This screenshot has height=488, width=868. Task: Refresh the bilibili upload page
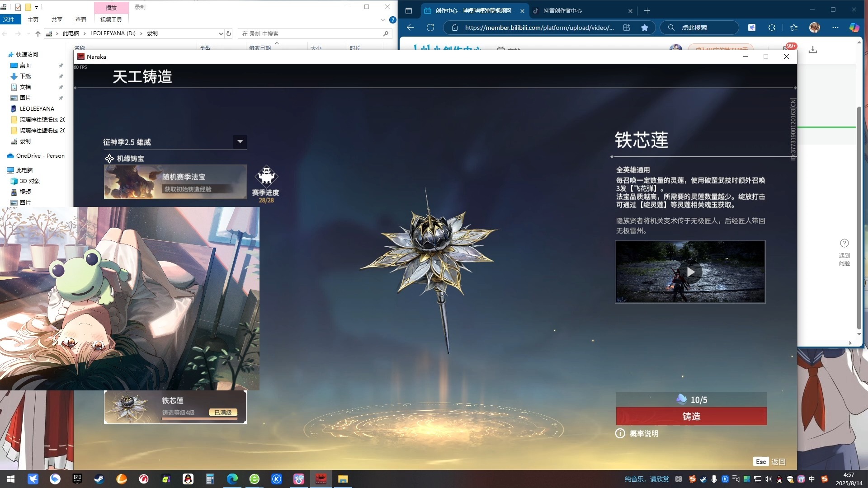[430, 28]
